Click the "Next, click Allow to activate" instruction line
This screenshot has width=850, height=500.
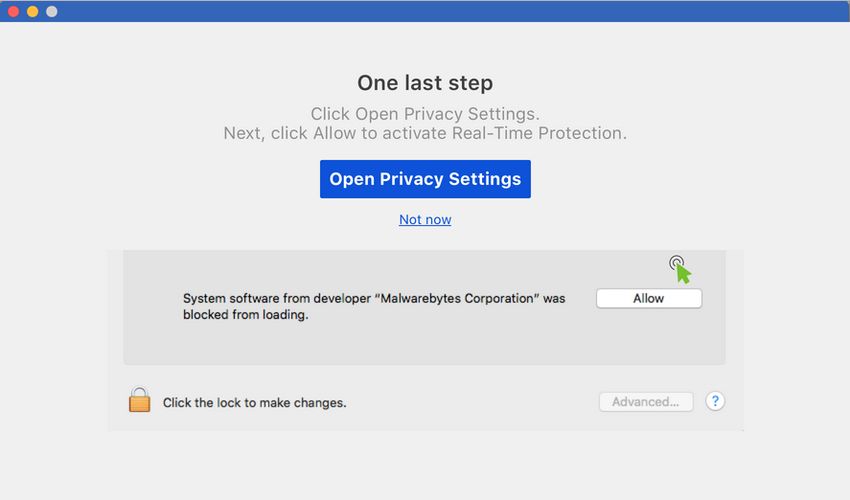(x=425, y=133)
